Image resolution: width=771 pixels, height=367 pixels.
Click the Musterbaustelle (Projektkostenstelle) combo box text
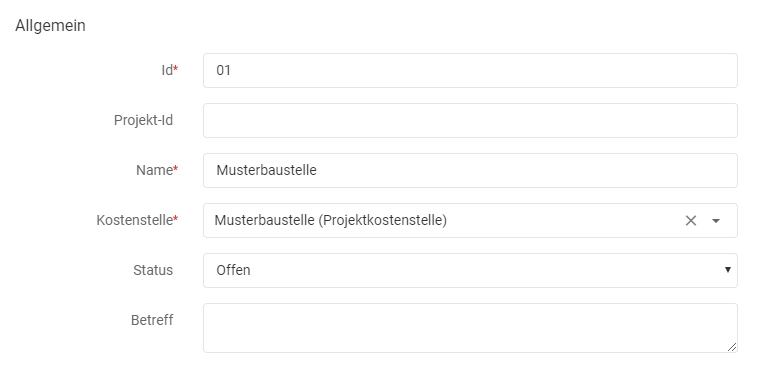(x=330, y=220)
